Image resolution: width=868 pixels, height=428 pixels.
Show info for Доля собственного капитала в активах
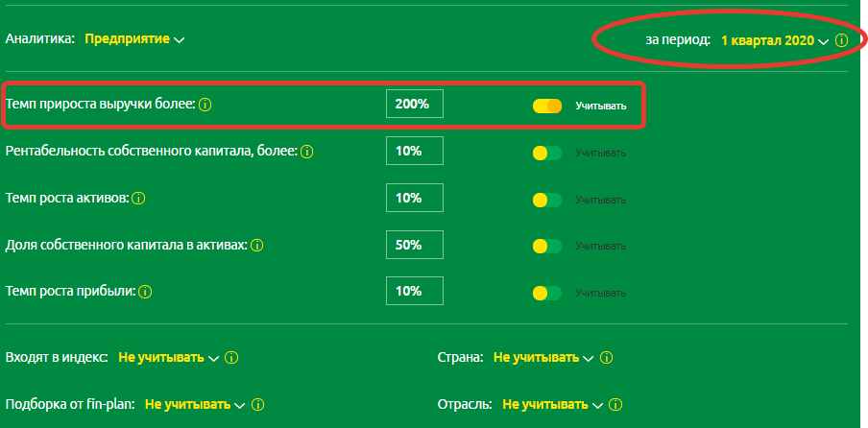257,245
